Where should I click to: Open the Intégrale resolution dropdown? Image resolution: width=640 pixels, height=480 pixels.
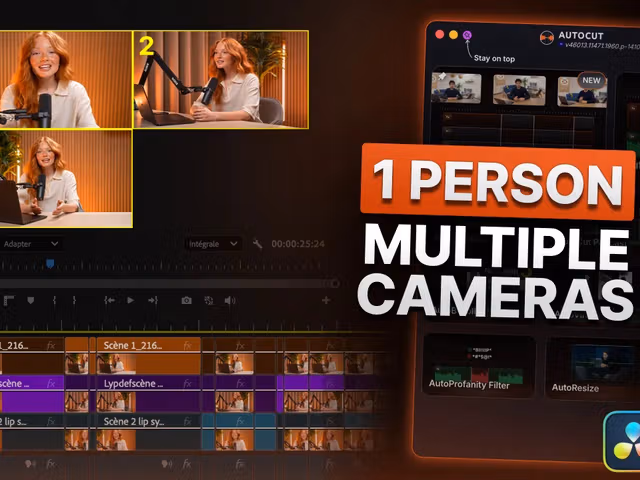click(213, 244)
